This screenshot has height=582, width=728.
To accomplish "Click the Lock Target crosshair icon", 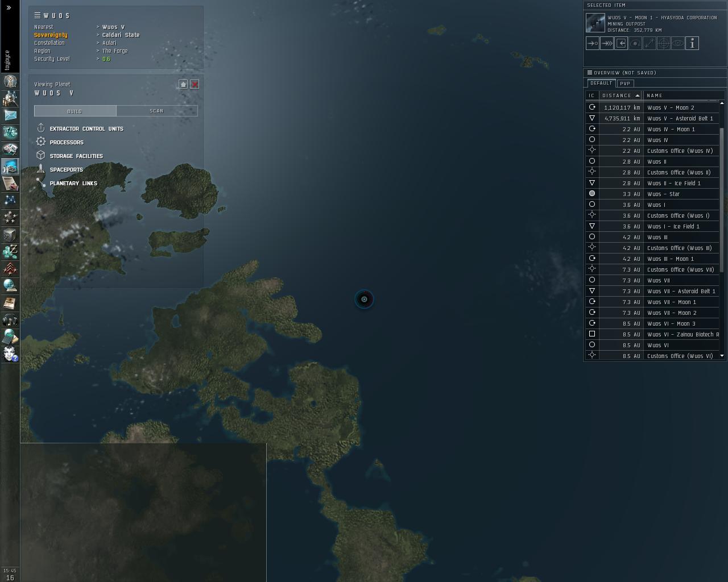I will tap(664, 43).
